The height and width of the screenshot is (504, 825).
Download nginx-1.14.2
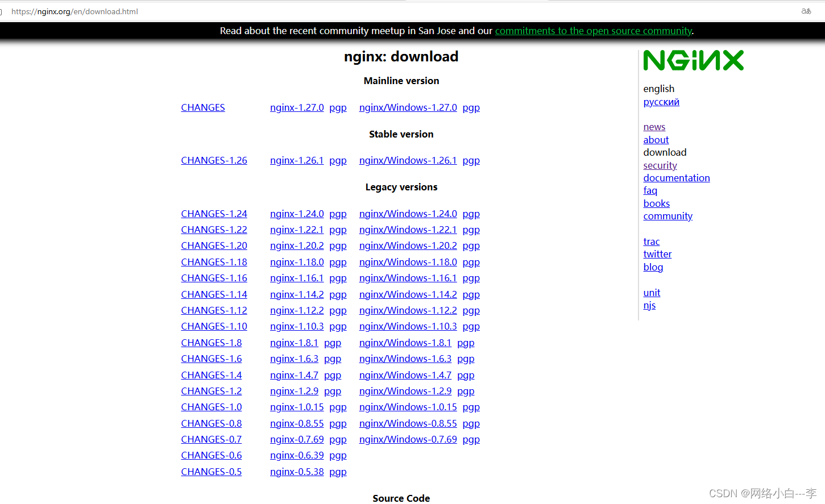pyautogui.click(x=297, y=294)
